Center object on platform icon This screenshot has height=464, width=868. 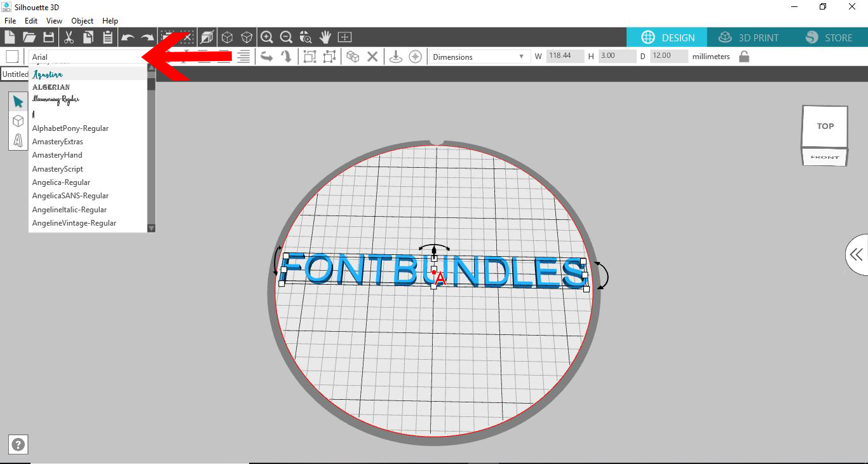[416, 57]
